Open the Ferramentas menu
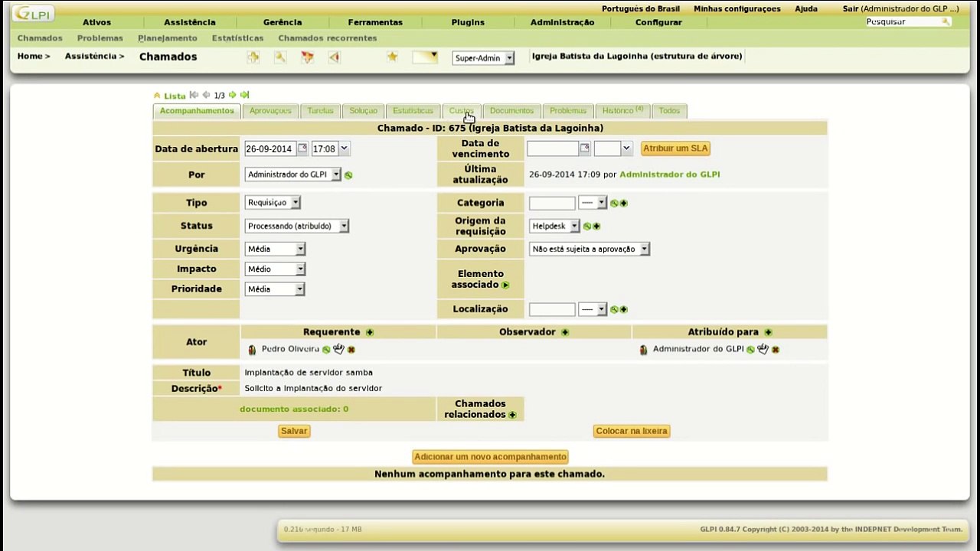 tap(375, 22)
